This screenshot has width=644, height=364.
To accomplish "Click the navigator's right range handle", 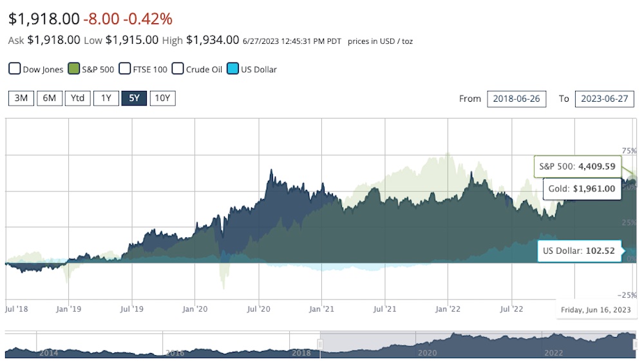I will pos(636,344).
